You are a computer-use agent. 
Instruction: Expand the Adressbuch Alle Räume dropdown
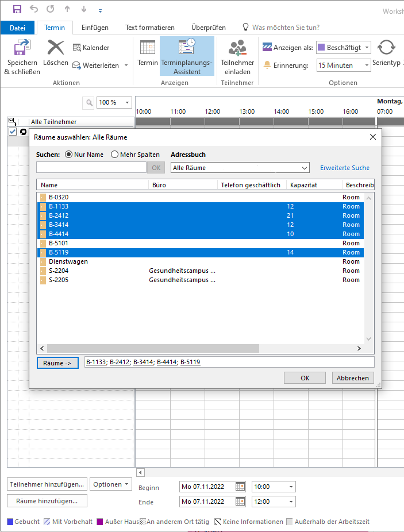[x=305, y=168]
